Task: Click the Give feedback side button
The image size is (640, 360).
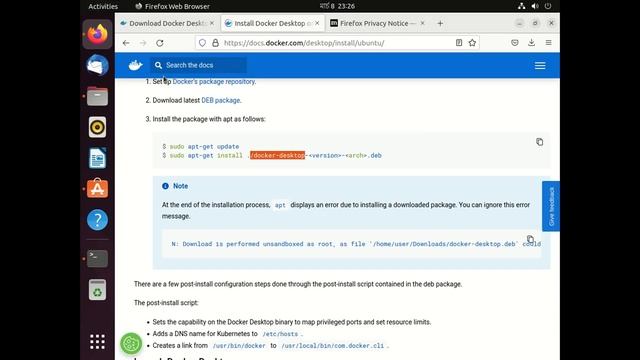Action: pyautogui.click(x=551, y=206)
